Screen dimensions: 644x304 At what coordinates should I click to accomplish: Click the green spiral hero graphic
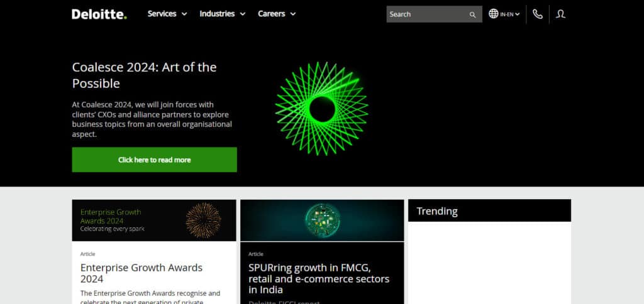(321, 108)
